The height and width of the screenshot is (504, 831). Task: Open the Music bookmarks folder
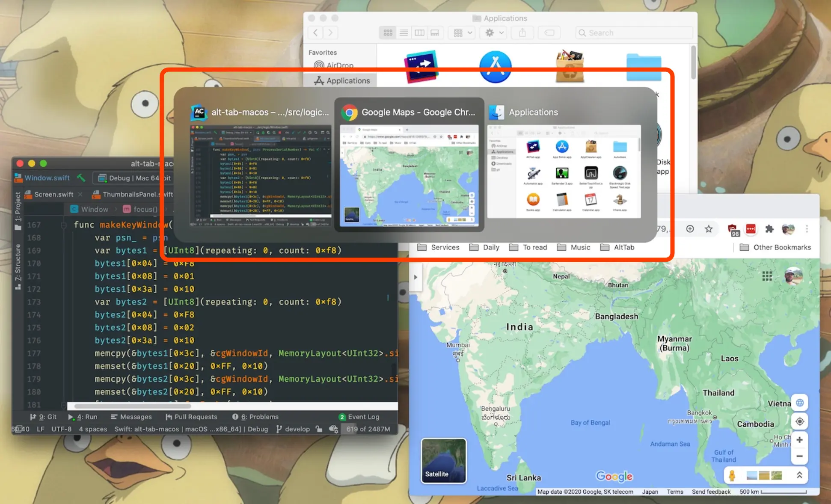coord(573,247)
